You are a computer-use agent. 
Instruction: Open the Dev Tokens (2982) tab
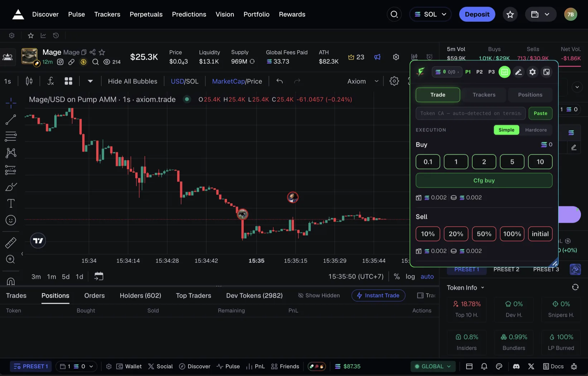point(254,295)
